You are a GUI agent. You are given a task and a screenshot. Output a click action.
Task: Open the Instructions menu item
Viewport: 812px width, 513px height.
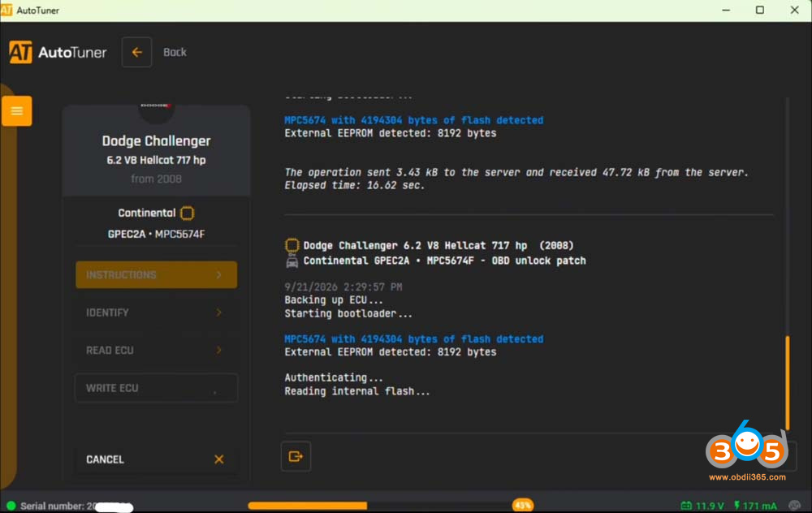(157, 275)
